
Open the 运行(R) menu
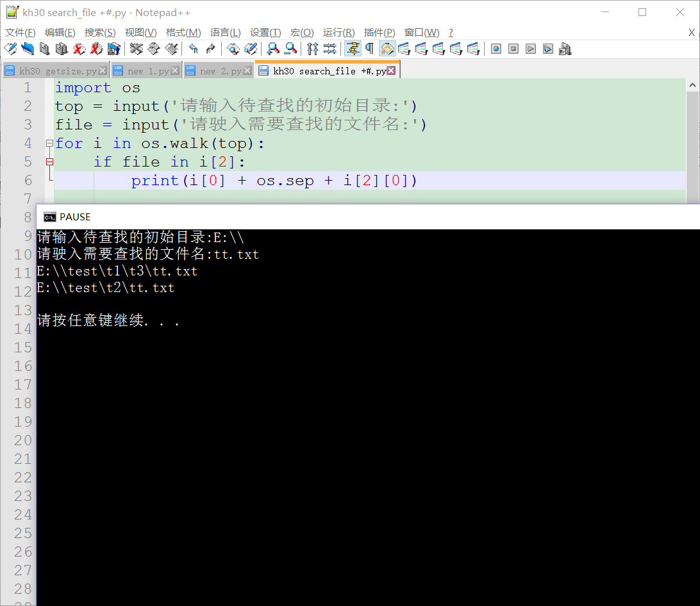(x=339, y=32)
